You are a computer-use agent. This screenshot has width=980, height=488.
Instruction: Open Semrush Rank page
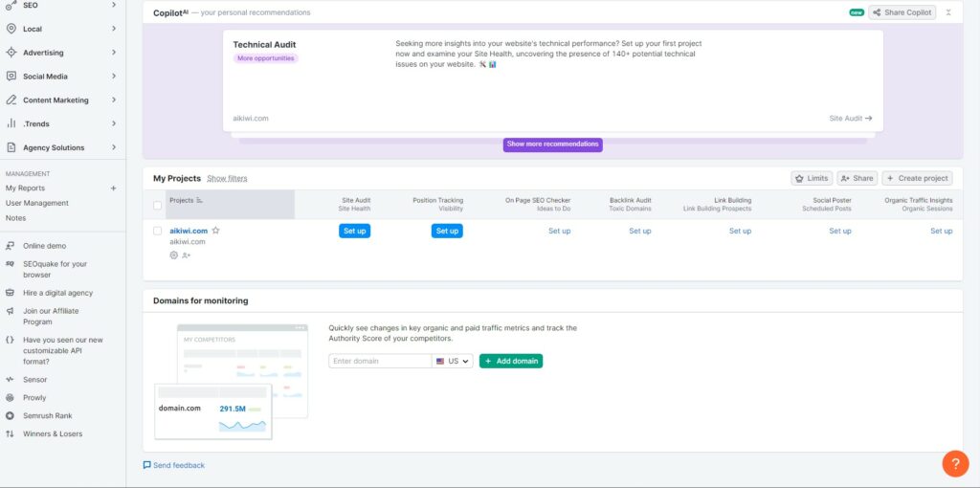pyautogui.click(x=48, y=415)
